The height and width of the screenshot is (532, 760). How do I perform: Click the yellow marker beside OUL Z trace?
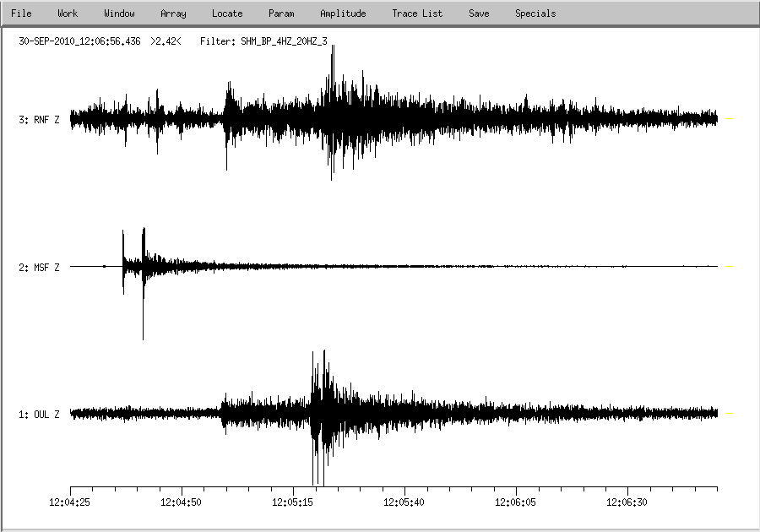click(729, 414)
